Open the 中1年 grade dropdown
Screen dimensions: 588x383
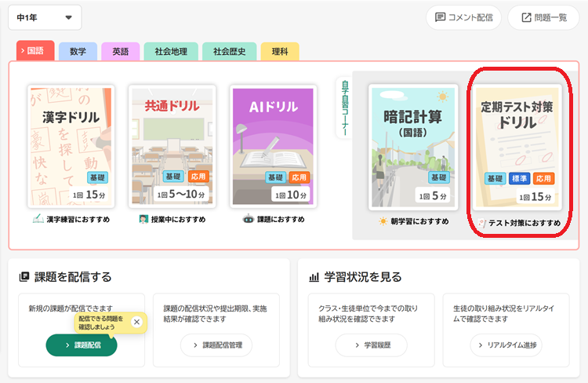[44, 17]
